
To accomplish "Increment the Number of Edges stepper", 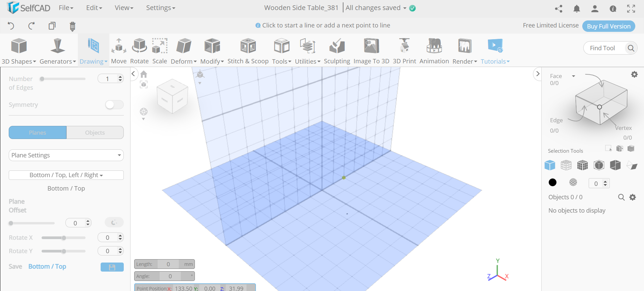I will [120, 77].
